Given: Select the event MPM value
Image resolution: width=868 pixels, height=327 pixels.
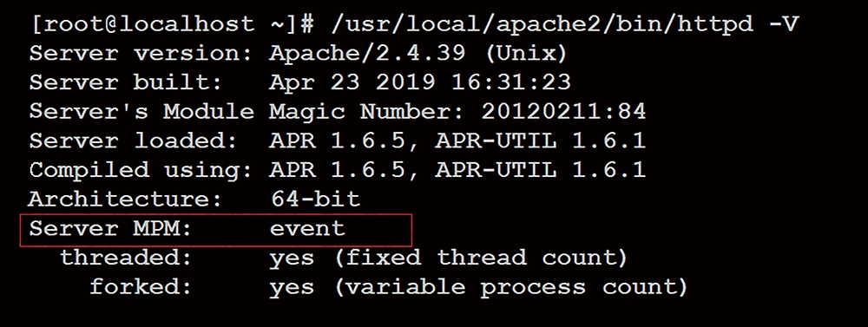Looking at the screenshot, I should click(x=307, y=228).
